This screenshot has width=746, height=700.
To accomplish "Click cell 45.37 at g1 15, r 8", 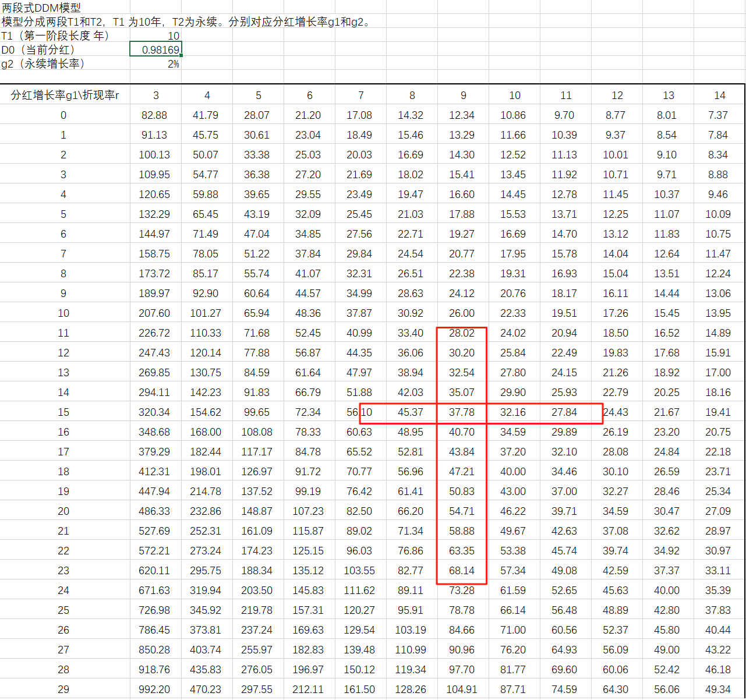I will point(412,412).
